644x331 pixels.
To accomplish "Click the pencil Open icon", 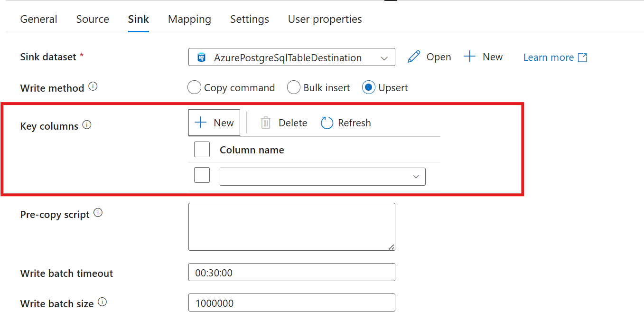I will point(414,57).
